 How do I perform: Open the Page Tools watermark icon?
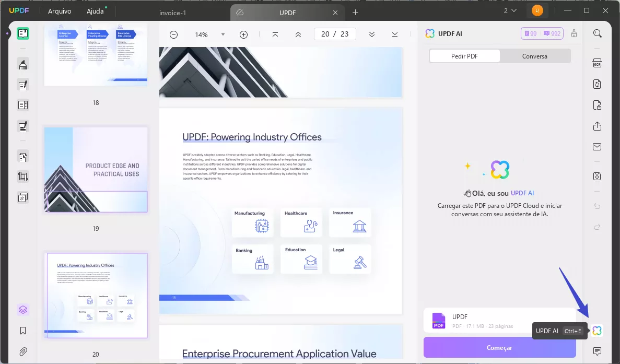coord(23,197)
